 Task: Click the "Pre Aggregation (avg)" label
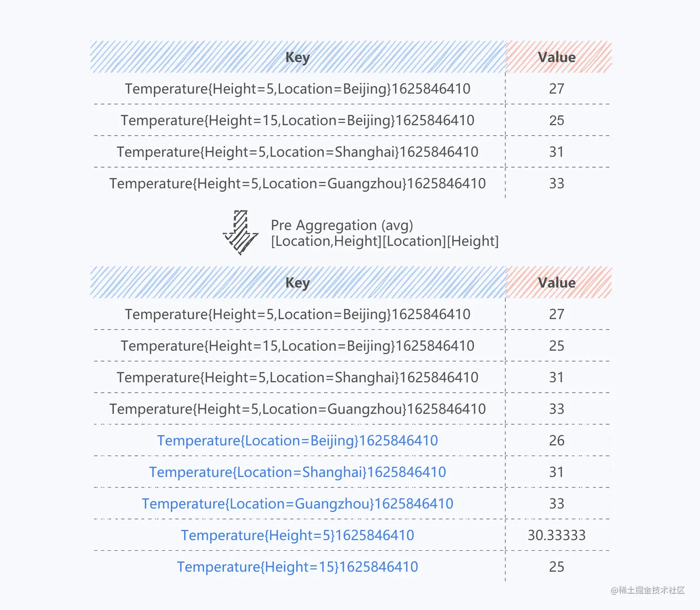coord(342,225)
